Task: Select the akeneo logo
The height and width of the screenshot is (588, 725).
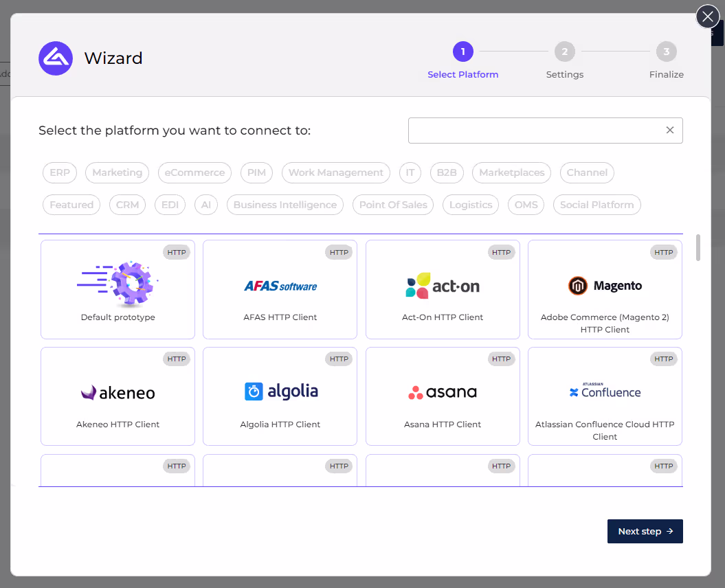Action: (118, 392)
